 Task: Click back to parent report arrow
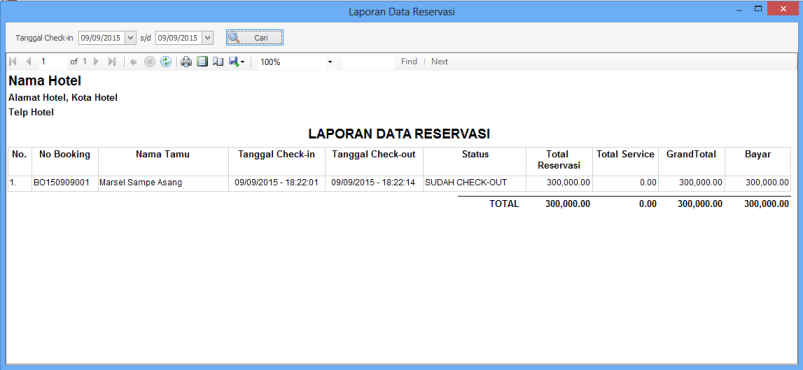point(134,61)
